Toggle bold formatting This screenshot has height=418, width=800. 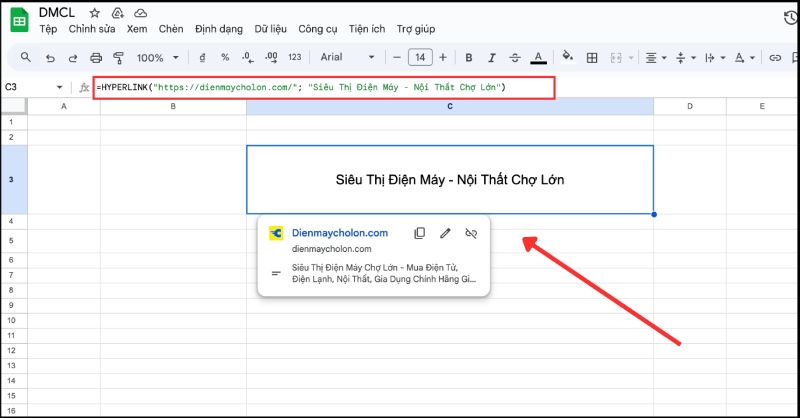(x=468, y=58)
